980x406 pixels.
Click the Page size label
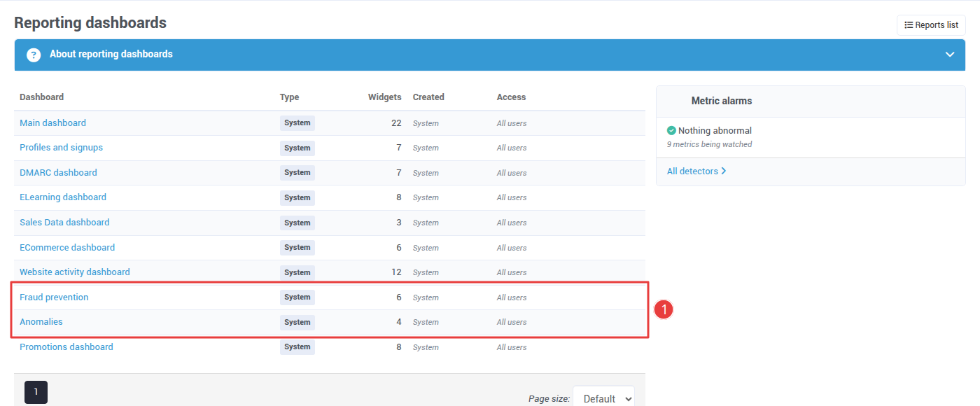tap(549, 399)
